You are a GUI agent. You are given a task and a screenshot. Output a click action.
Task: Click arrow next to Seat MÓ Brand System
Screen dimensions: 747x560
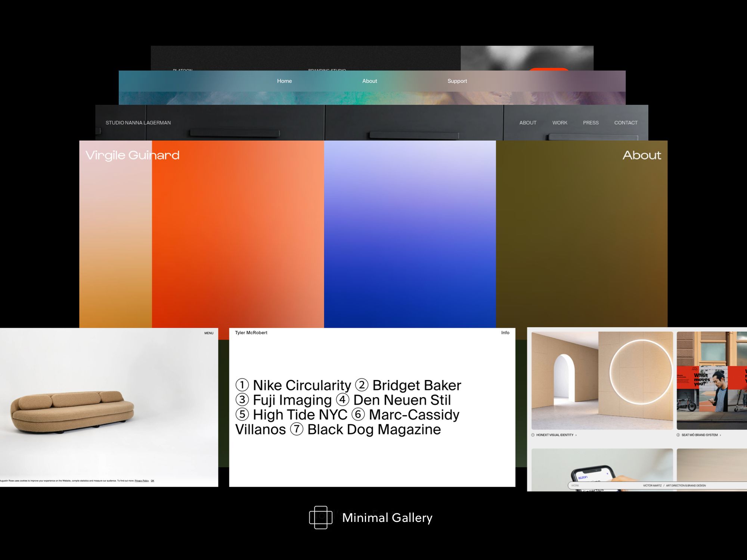(x=720, y=435)
